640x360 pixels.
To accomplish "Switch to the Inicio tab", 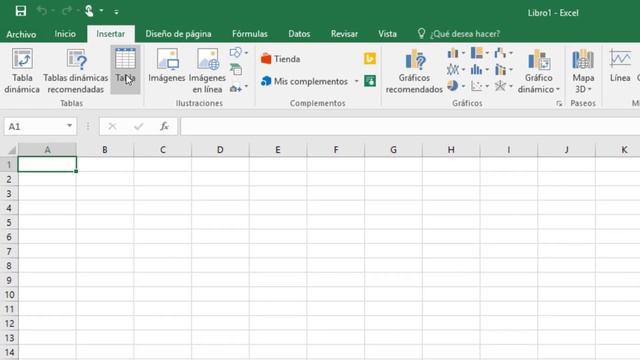I will tap(65, 34).
